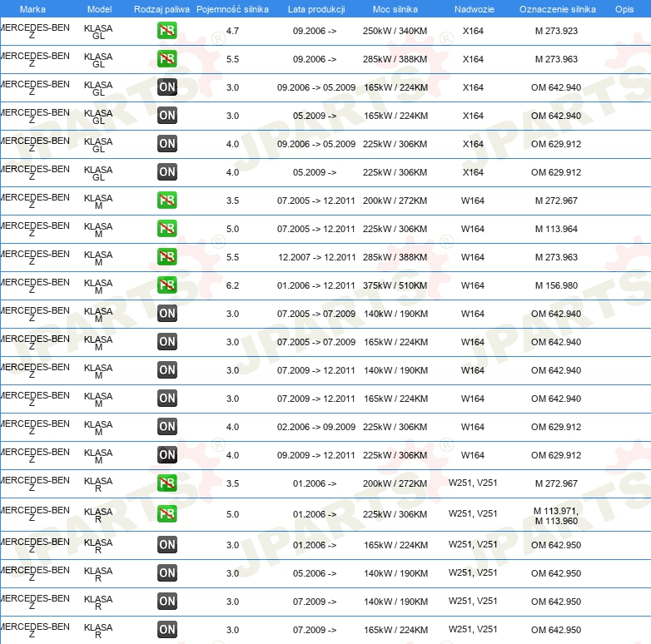
Task: Click diesel icon for Klasa M 09.2009 -> 12.2011
Action: (166, 455)
